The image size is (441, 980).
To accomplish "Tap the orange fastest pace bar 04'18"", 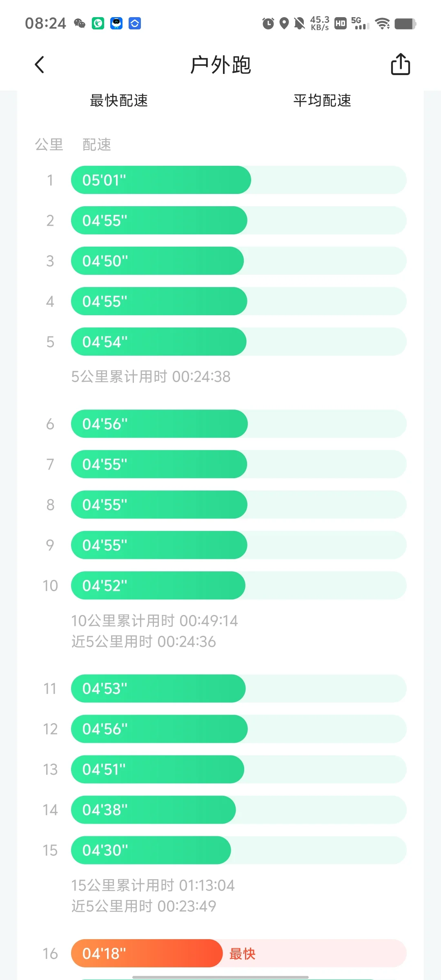I will click(147, 953).
